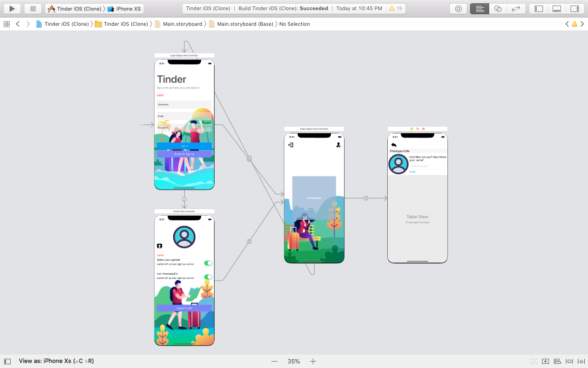
Task: Select the Email text field
Action: coord(184,116)
